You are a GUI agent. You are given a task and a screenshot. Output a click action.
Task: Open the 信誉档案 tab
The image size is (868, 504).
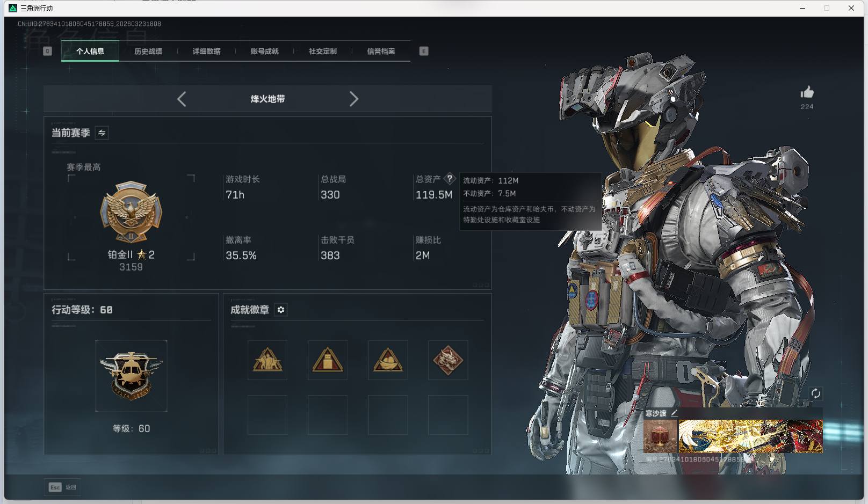pos(381,52)
